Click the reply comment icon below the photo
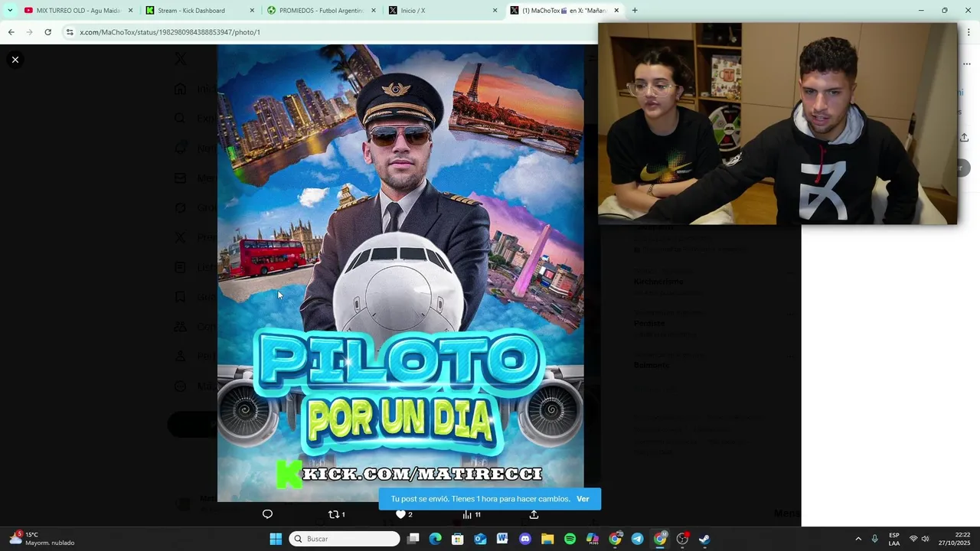The image size is (980, 551). click(x=267, y=514)
